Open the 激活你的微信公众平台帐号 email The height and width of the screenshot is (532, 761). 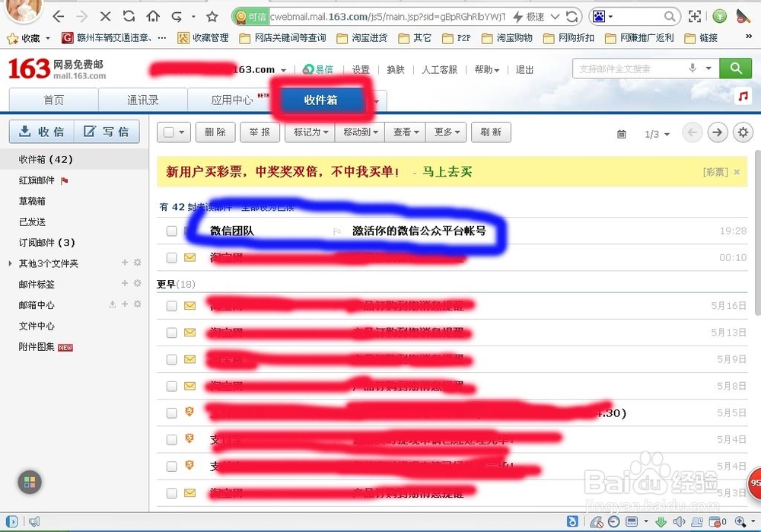pyautogui.click(x=419, y=231)
